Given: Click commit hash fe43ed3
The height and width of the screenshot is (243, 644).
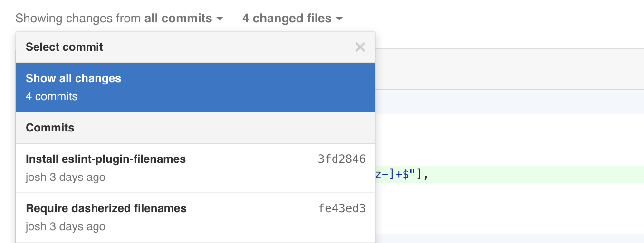Looking at the screenshot, I should coord(342,208).
